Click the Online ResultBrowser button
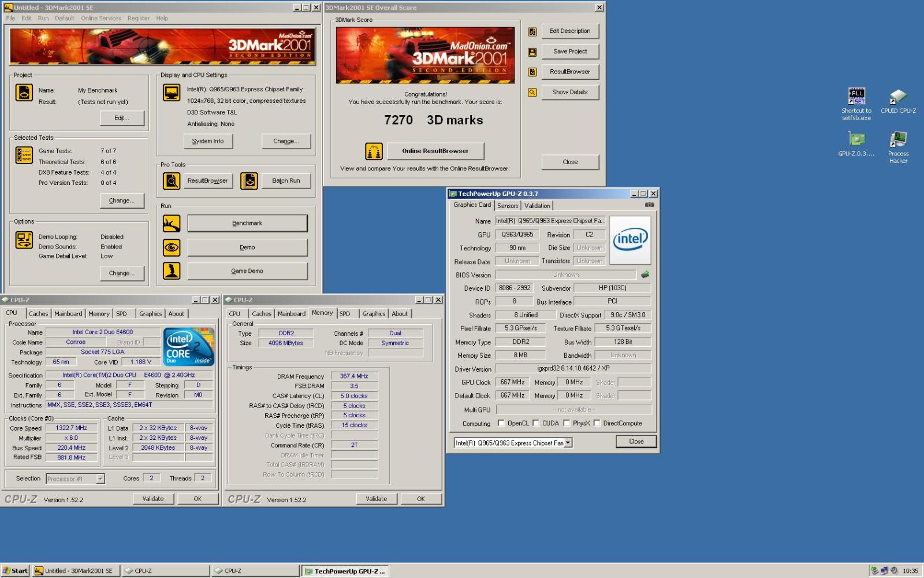 [435, 151]
